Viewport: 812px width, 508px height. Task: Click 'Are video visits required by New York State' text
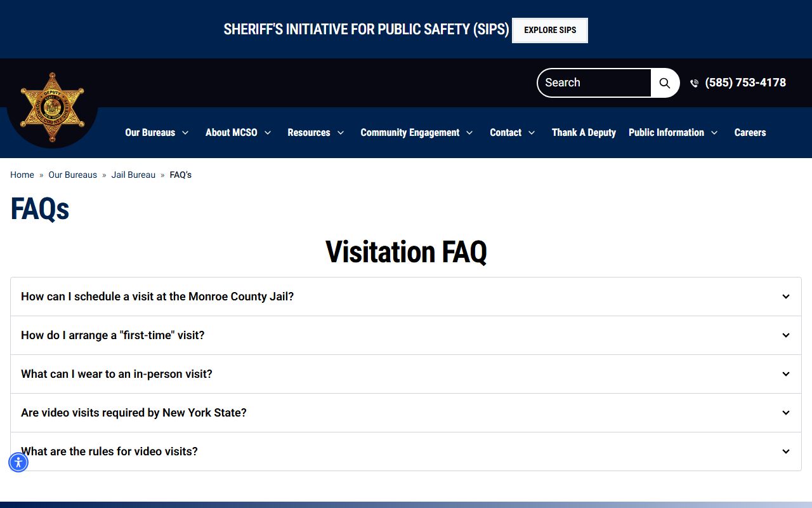pos(134,413)
